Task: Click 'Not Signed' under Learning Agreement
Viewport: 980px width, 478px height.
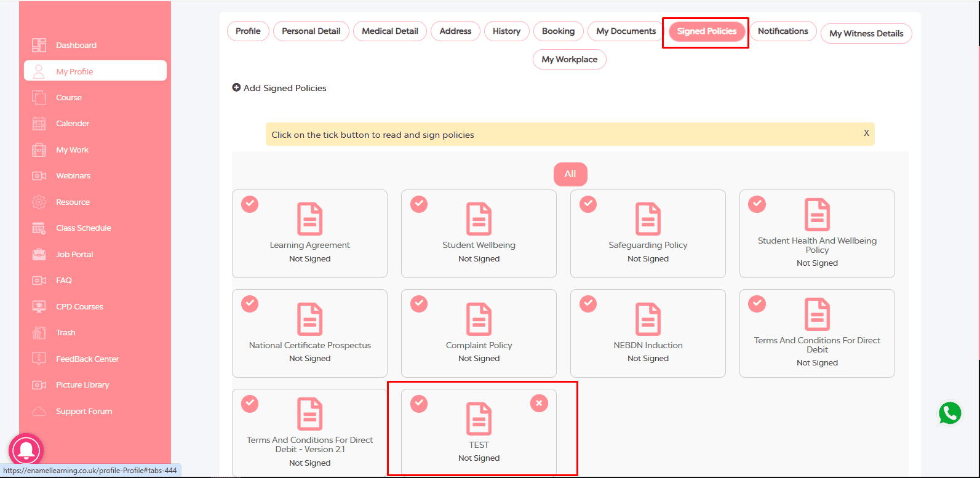Action: (x=310, y=259)
